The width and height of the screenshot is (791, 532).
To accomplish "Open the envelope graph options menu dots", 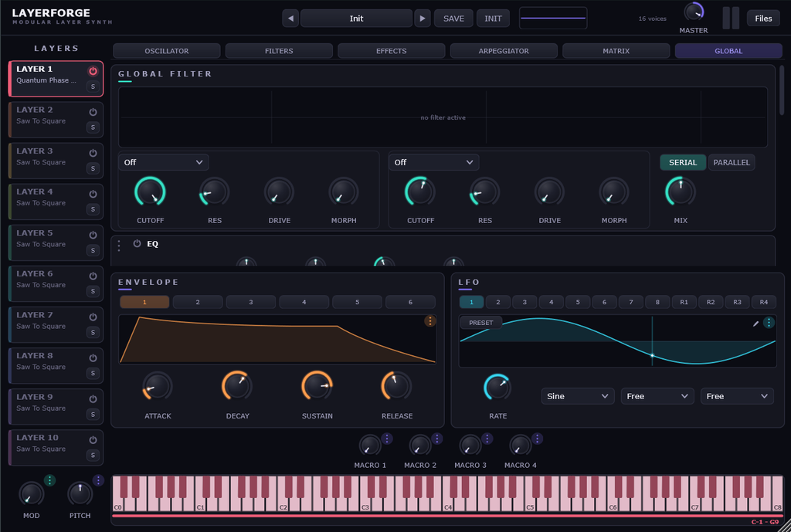I will pyautogui.click(x=429, y=320).
